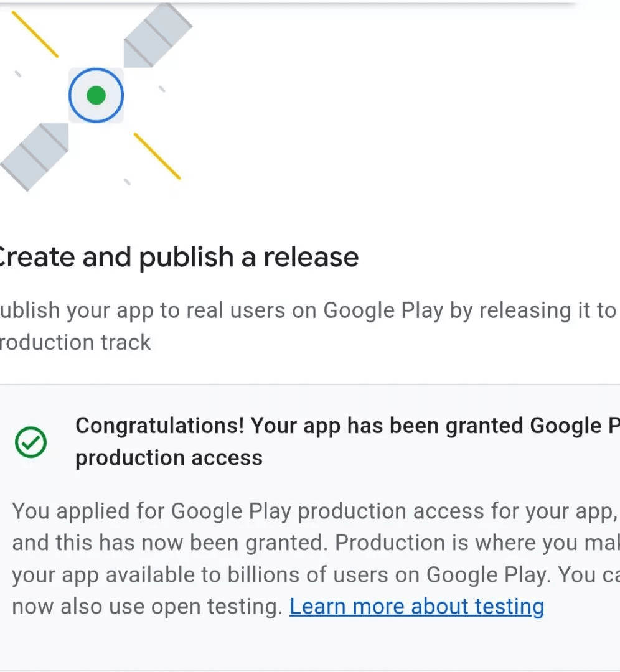Click the green checkmark icon beside Congratulations
The image size is (620, 672).
click(31, 442)
